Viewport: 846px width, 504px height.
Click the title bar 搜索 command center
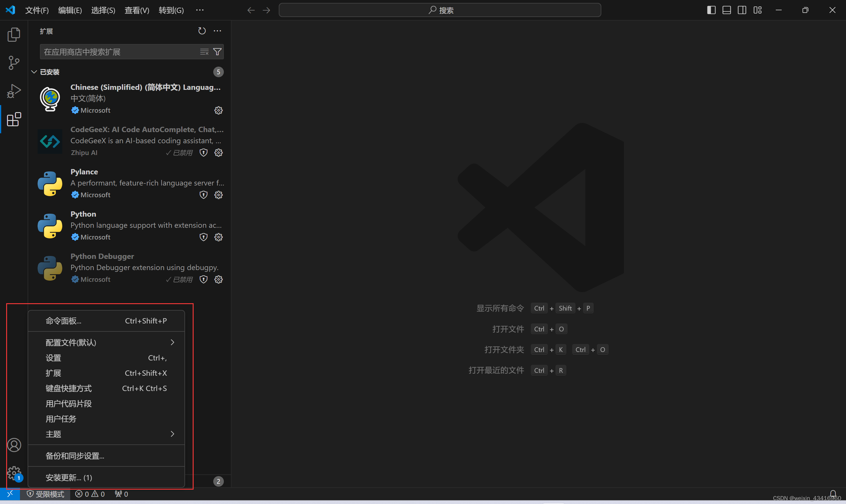click(x=440, y=10)
